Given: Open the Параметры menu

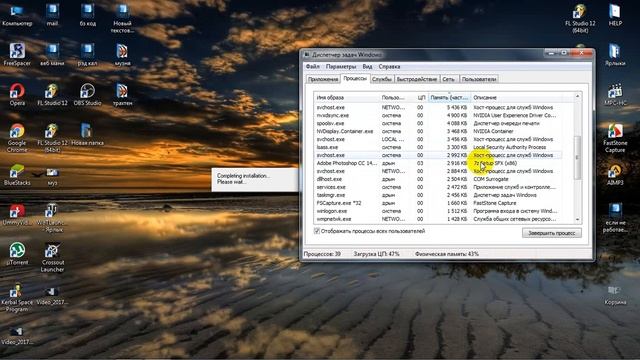Looking at the screenshot, I should (341, 67).
